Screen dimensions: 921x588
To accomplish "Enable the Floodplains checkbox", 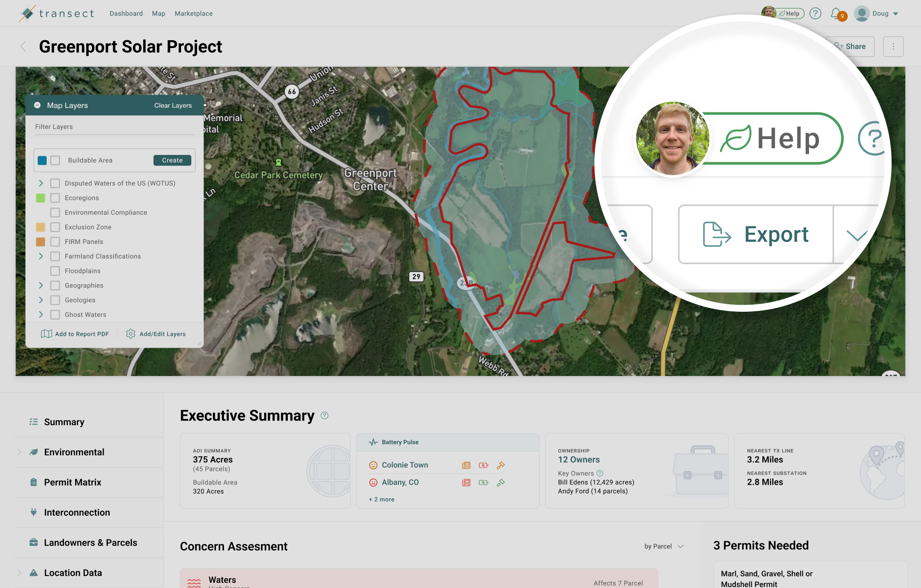I will (55, 271).
